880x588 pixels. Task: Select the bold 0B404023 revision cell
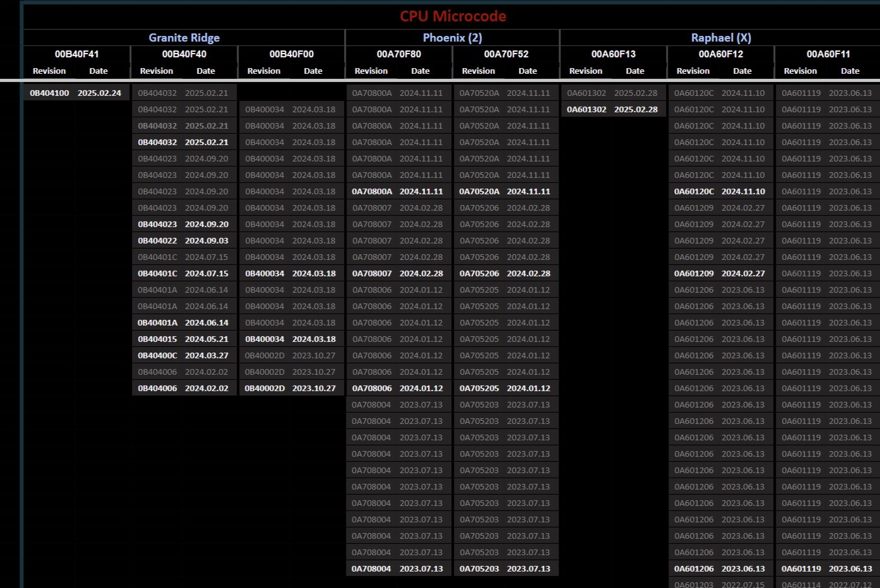coord(157,224)
